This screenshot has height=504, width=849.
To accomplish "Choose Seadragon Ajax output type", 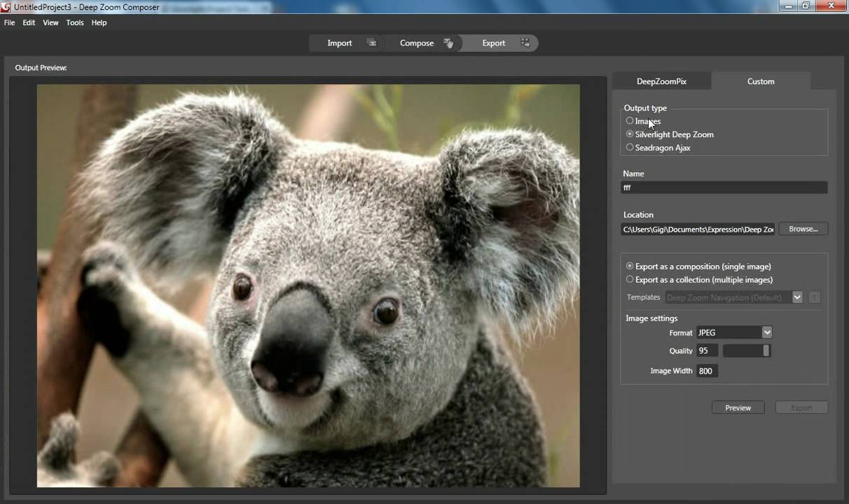I will (630, 148).
